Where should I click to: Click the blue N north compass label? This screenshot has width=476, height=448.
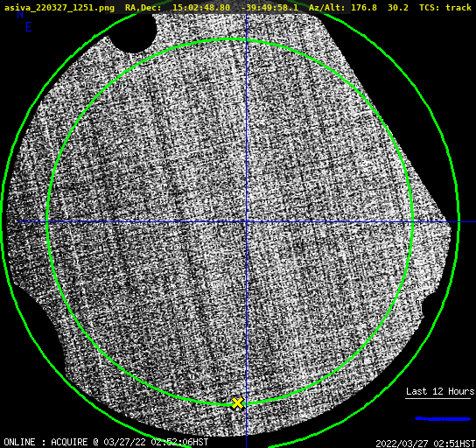click(20, 15)
